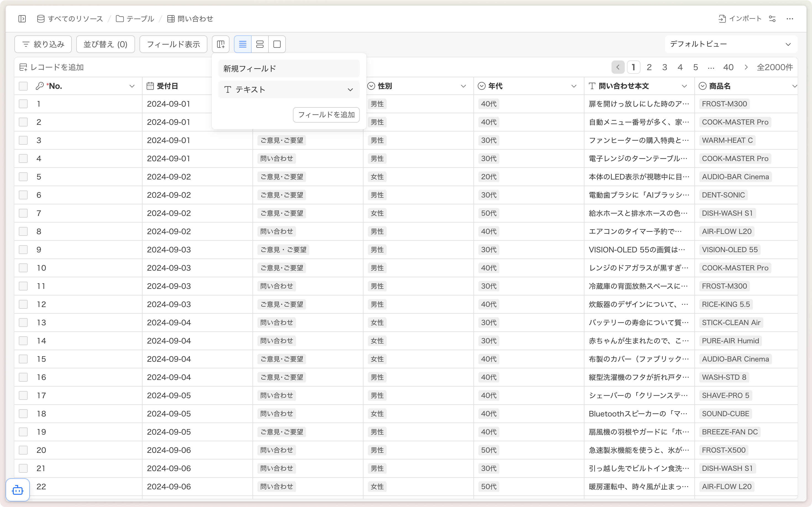Click the フィールドを追加 button

[x=326, y=115]
